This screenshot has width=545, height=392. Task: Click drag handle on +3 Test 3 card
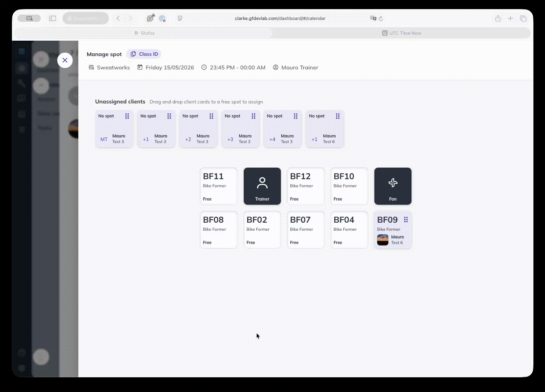pyautogui.click(x=253, y=116)
